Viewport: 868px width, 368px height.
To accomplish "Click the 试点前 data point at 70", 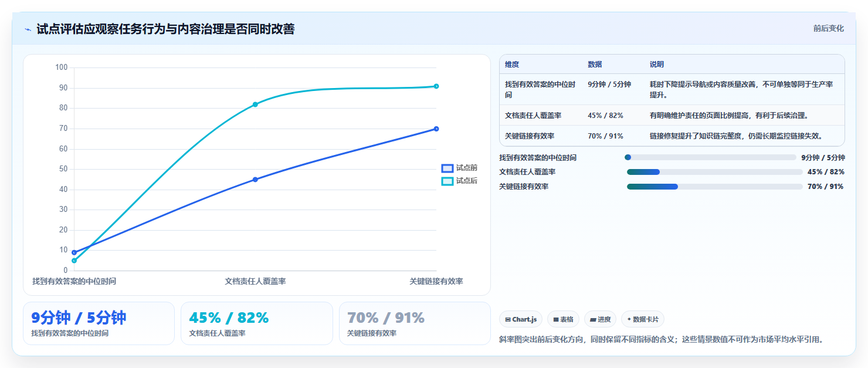I will pos(436,129).
